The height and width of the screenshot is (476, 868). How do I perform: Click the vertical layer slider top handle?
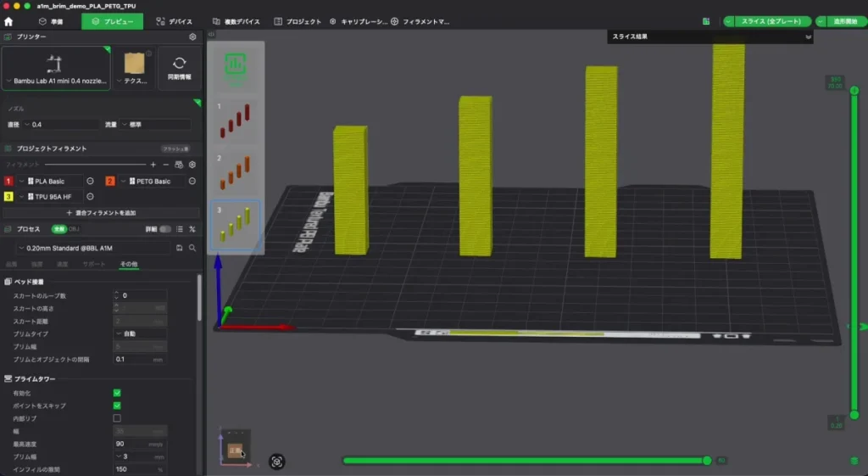(x=854, y=90)
